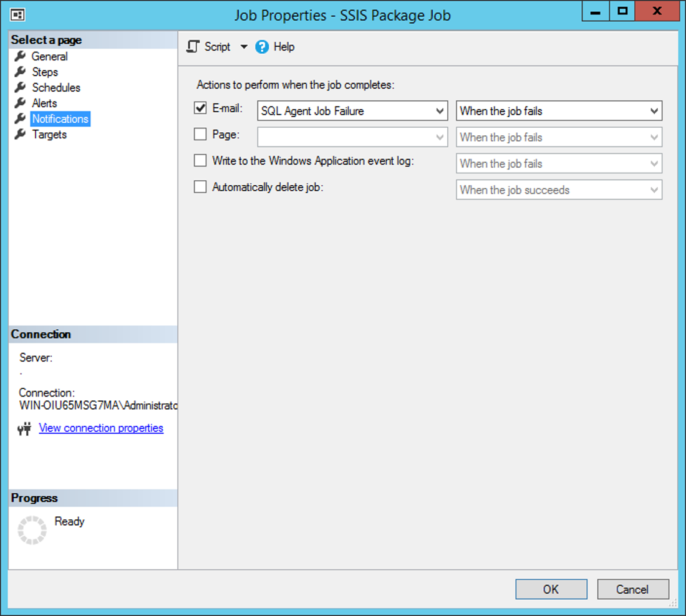The height and width of the screenshot is (616, 686).
Task: Click the View connection properties link
Action: point(100,428)
